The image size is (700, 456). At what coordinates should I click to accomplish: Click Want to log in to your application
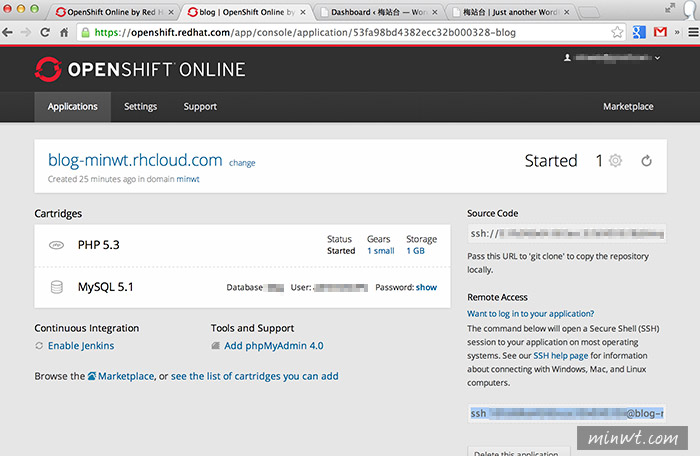(x=530, y=314)
